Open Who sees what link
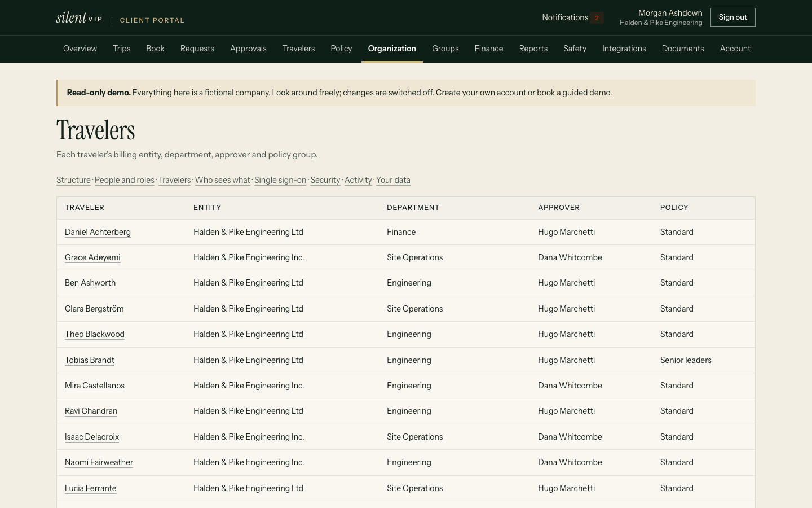 (x=223, y=180)
